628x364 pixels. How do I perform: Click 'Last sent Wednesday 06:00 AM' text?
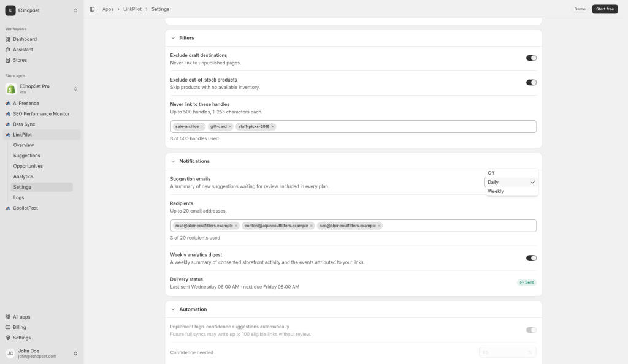point(205,287)
